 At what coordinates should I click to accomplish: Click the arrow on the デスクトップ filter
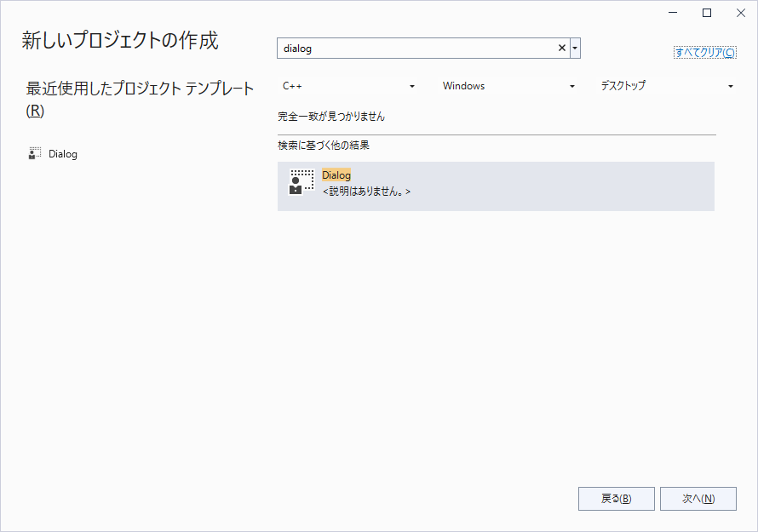(x=730, y=87)
